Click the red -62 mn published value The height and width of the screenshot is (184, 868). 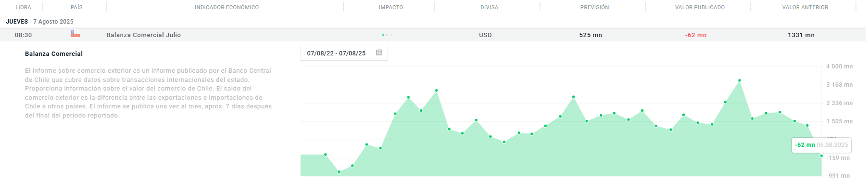[x=696, y=35]
